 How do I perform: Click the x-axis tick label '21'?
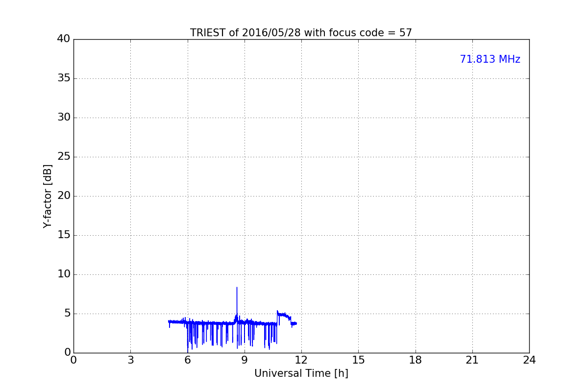472,360
